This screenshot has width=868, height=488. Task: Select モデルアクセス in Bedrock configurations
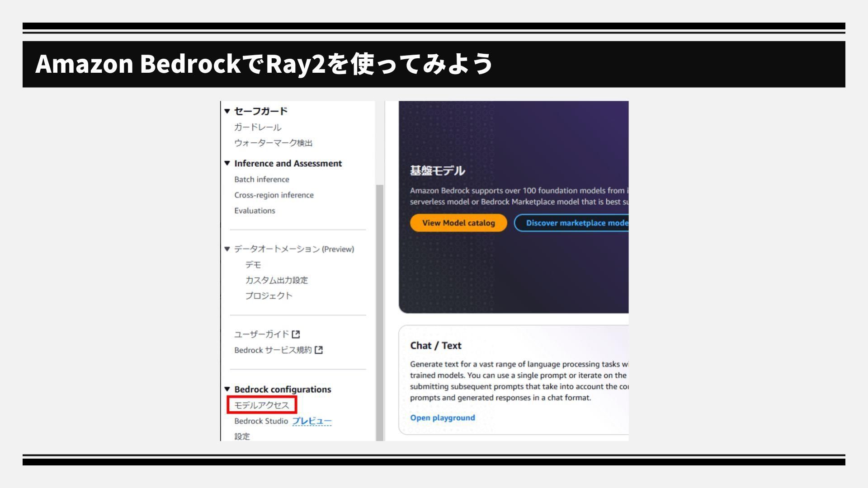click(262, 405)
